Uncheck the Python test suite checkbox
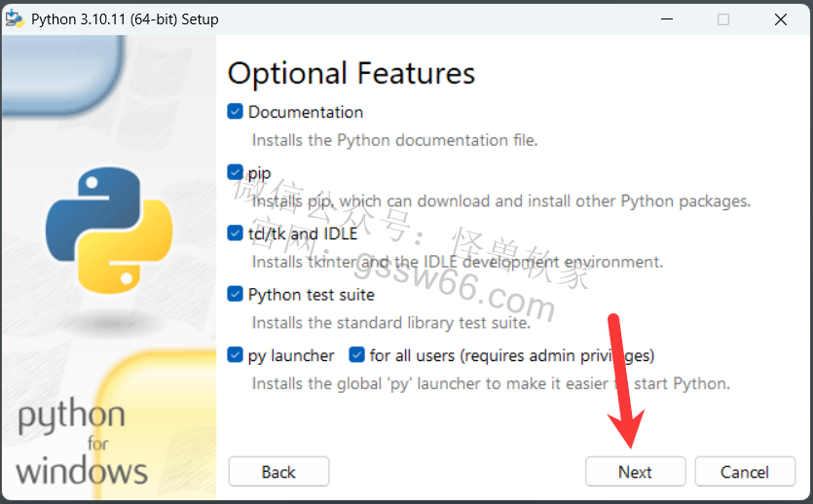Image resolution: width=813 pixels, height=504 pixels. click(235, 294)
